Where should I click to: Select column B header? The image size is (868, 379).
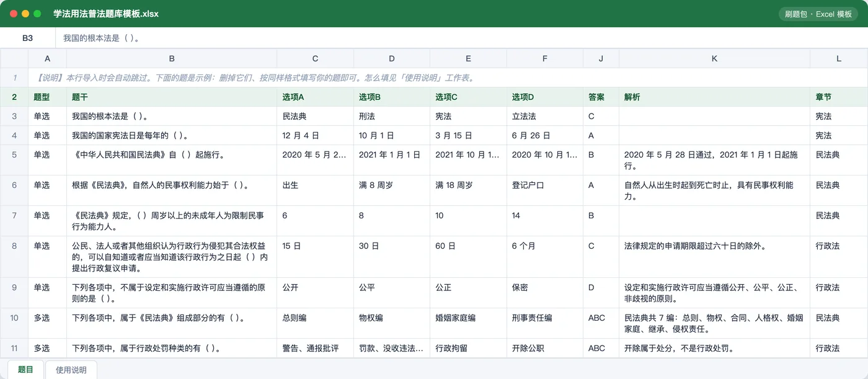point(172,59)
